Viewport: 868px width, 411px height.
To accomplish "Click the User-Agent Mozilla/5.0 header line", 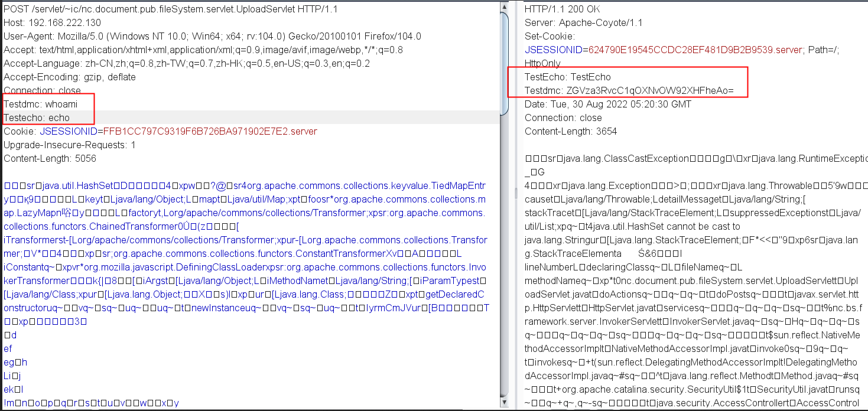I will [212, 36].
